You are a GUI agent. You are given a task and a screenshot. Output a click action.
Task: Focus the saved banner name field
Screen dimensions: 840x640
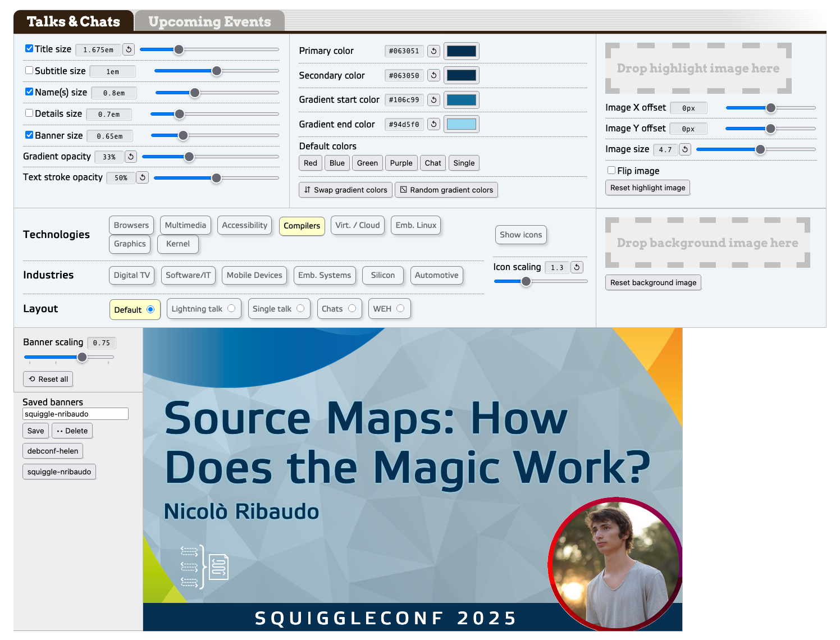coord(75,414)
